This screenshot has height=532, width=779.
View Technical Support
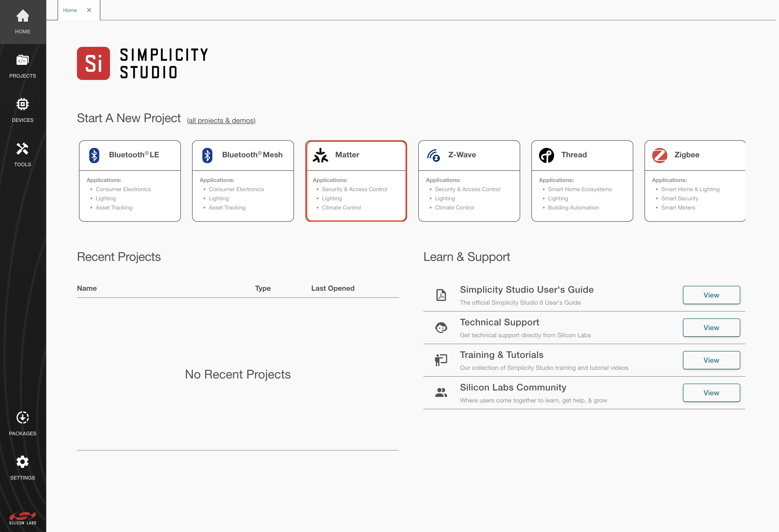[x=711, y=328]
